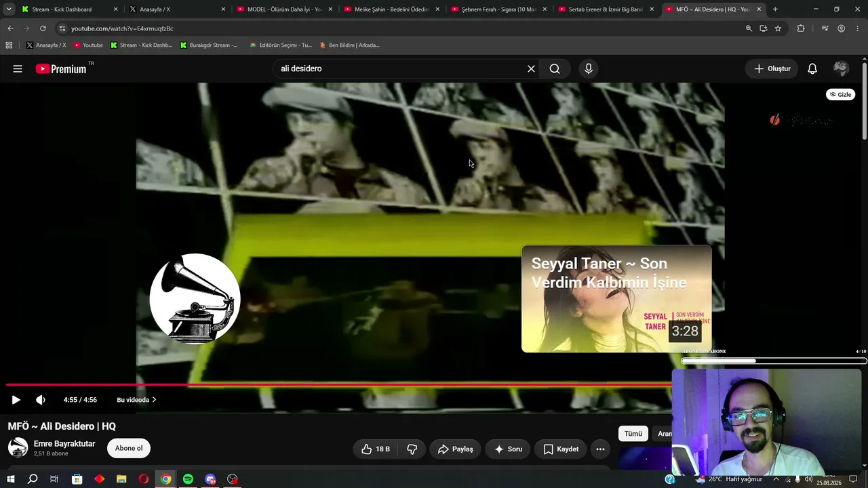Open Editörün Seçimi bookmark
Viewport: 868px width, 488px height.
(281, 45)
